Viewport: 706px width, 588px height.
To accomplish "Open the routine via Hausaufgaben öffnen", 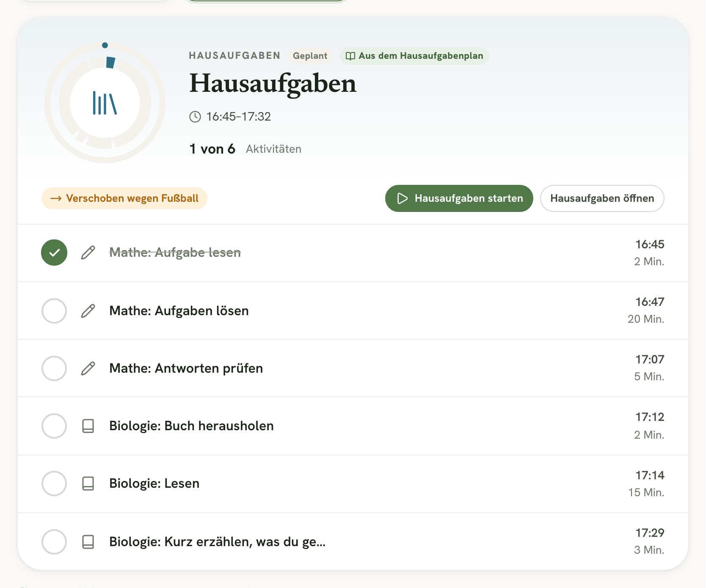I will pos(602,198).
